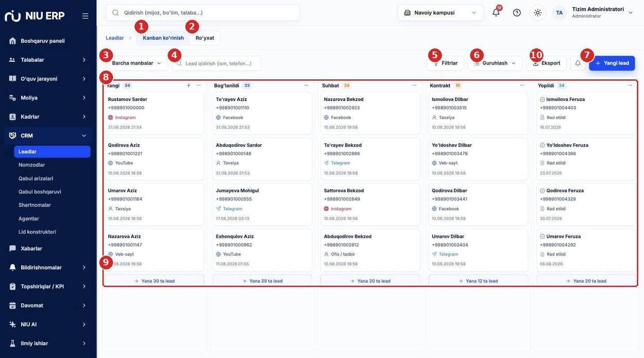644x358 pixels.
Task: Click the Suhbat column title
Action: click(x=330, y=86)
